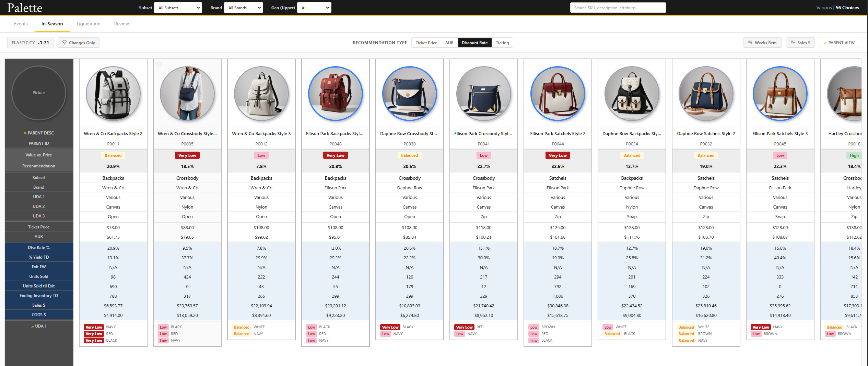Click the sort icon beside Weeks Rem.

[x=750, y=43]
